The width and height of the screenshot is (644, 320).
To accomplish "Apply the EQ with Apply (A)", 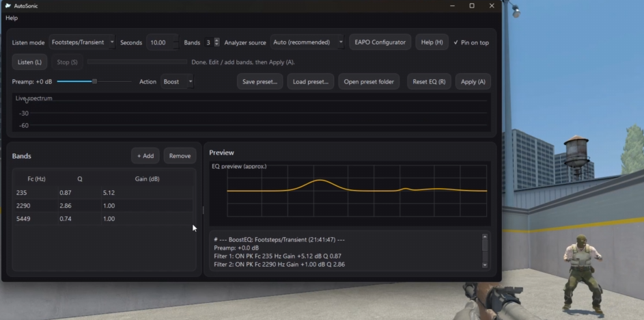I will point(473,81).
